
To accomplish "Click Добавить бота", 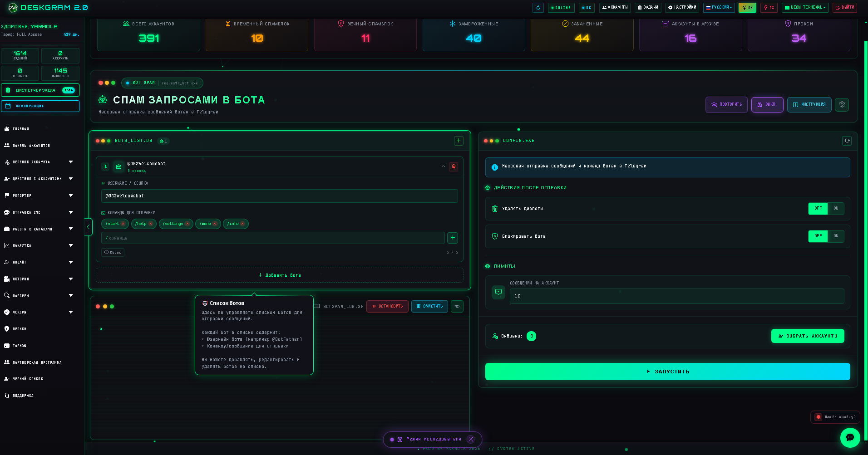I will pyautogui.click(x=280, y=275).
